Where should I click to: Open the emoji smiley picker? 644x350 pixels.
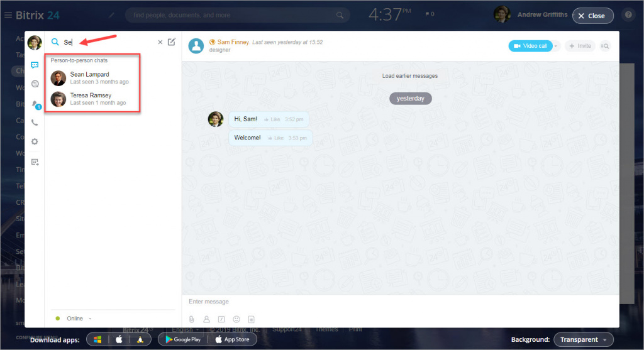click(236, 319)
